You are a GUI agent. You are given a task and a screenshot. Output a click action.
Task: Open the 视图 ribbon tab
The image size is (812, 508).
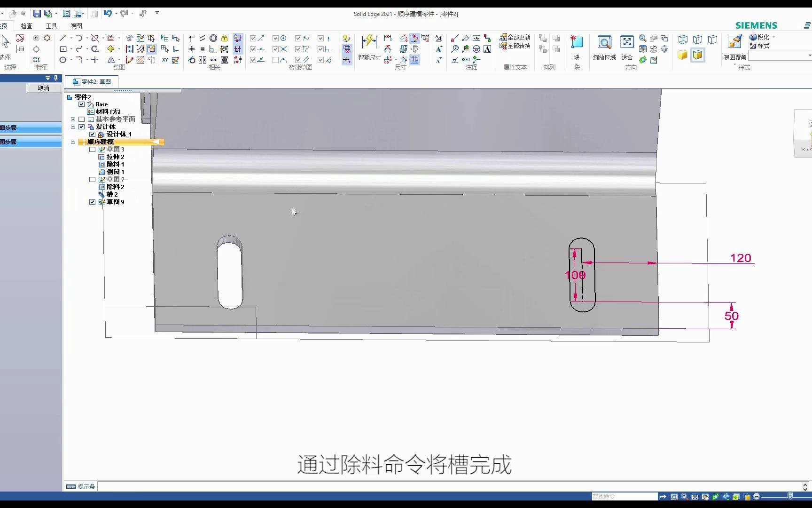[76, 26]
